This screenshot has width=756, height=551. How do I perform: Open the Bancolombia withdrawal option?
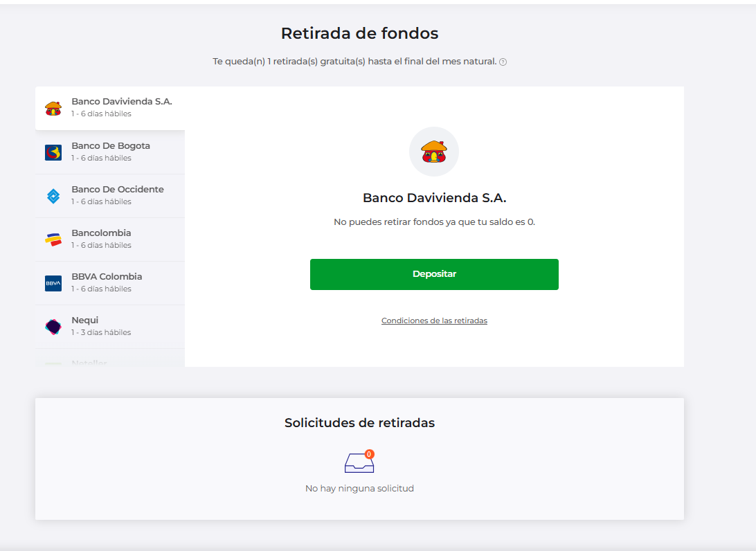coord(101,239)
